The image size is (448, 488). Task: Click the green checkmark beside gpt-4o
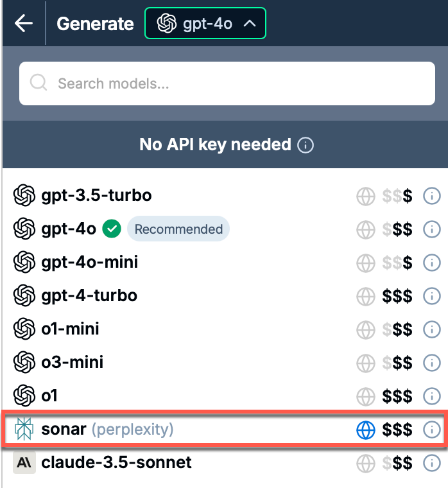pyautogui.click(x=112, y=229)
